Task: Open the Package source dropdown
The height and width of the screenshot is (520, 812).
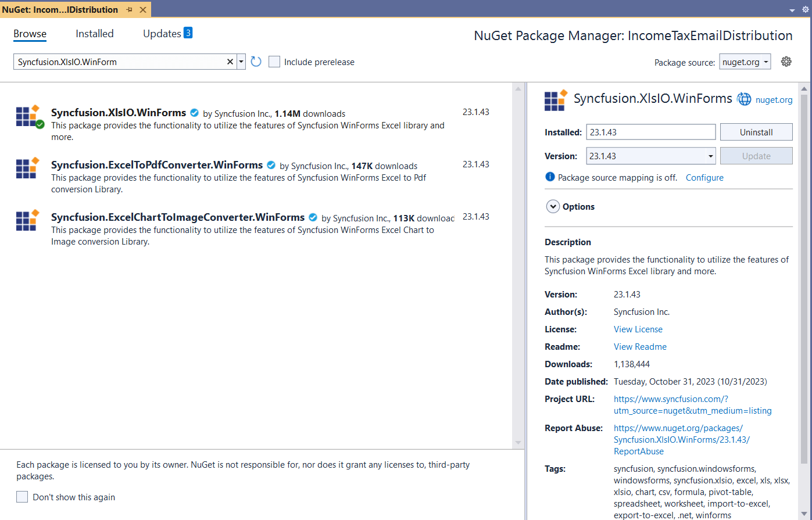Action: (x=745, y=62)
